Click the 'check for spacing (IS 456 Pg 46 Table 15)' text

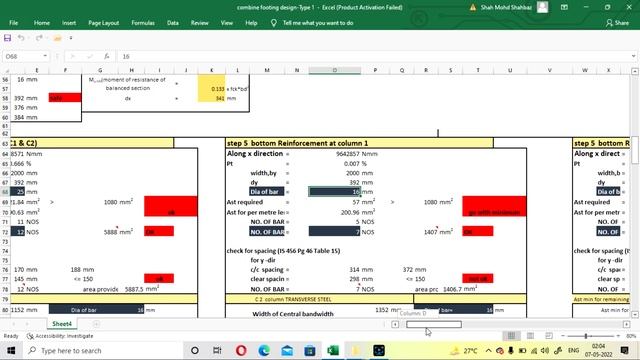tap(283, 251)
